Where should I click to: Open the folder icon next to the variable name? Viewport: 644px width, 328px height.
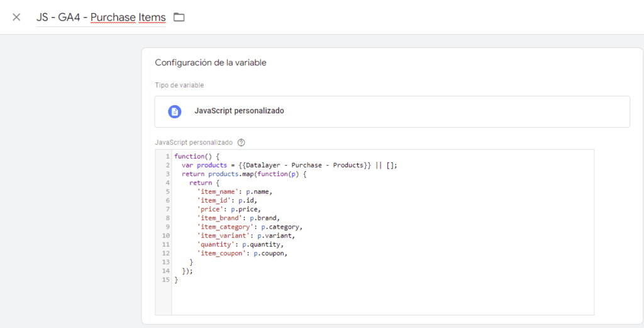(x=179, y=17)
